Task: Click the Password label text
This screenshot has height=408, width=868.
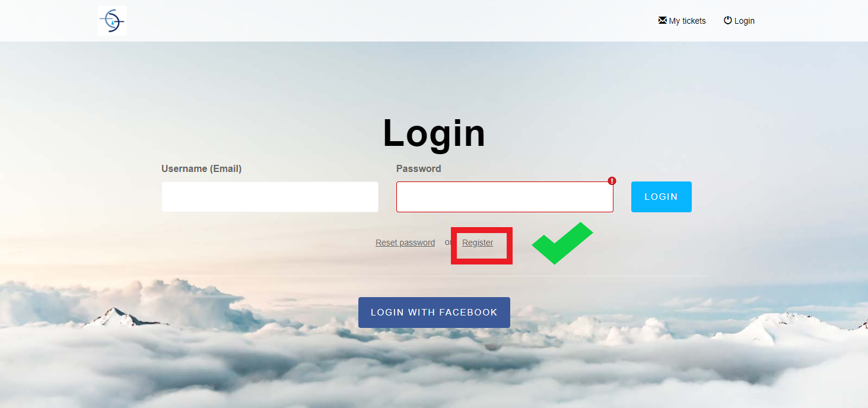Action: click(419, 169)
